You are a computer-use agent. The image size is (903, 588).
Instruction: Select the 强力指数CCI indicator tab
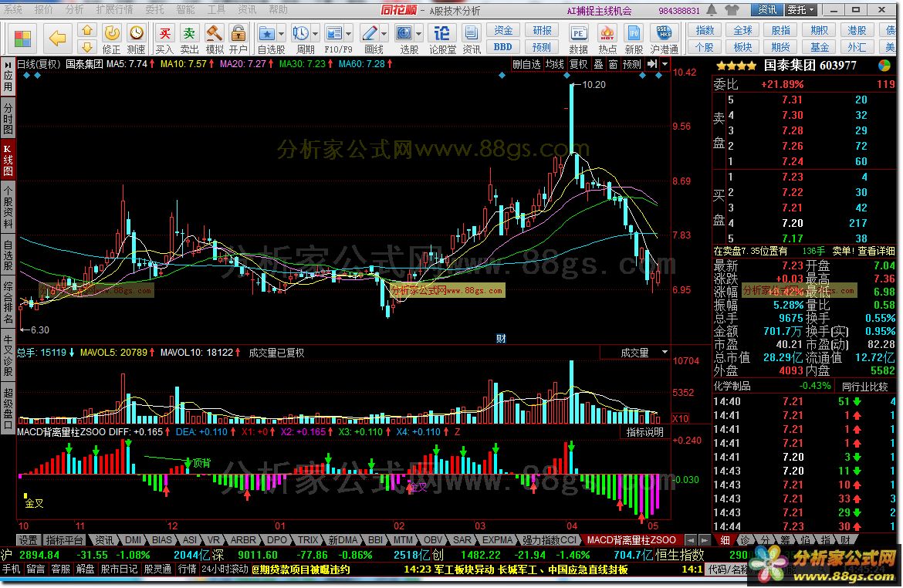[550, 540]
